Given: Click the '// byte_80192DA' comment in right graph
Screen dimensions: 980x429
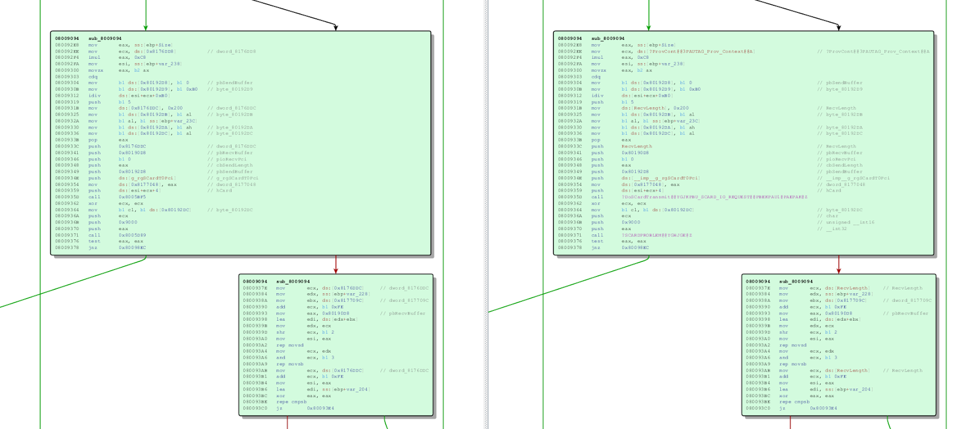Looking at the screenshot, I should pos(840,127).
